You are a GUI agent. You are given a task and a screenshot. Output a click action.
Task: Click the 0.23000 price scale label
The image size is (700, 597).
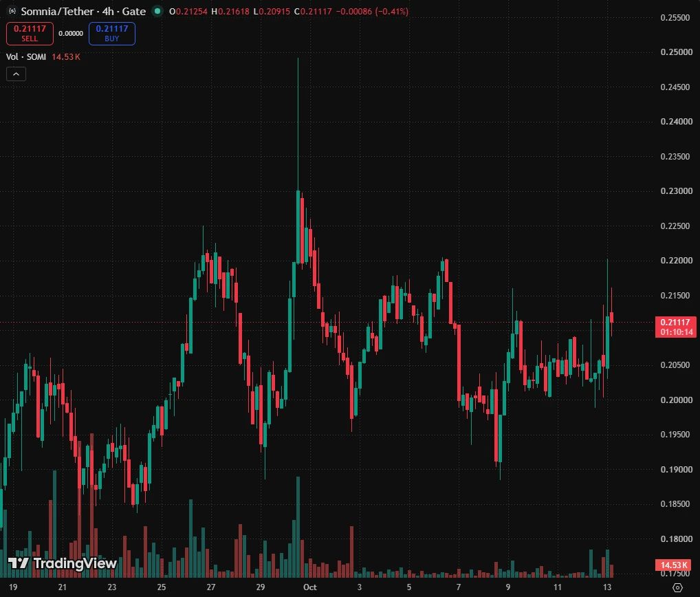point(675,191)
